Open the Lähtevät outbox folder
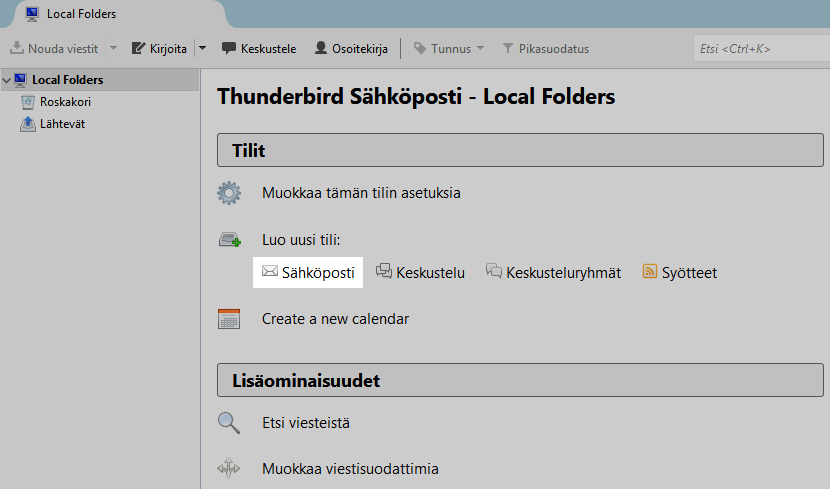 (52, 124)
